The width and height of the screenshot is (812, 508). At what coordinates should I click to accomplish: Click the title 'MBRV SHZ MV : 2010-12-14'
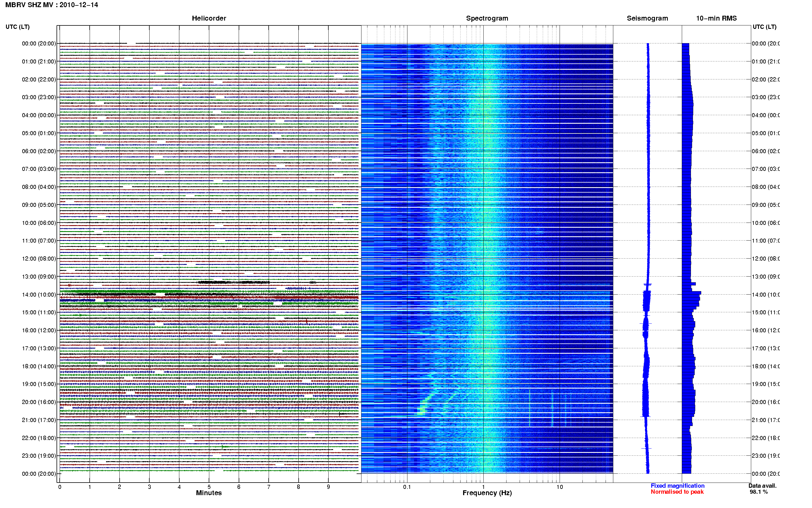point(51,5)
